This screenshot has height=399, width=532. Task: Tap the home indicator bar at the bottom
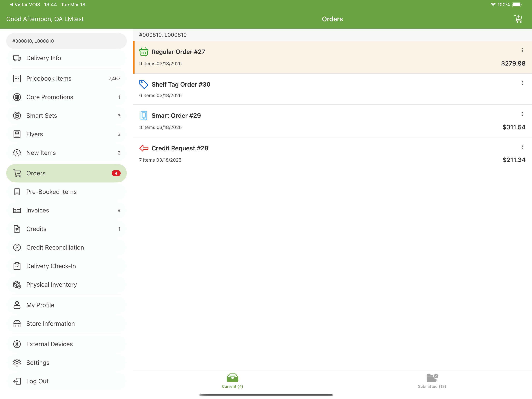tap(266, 395)
